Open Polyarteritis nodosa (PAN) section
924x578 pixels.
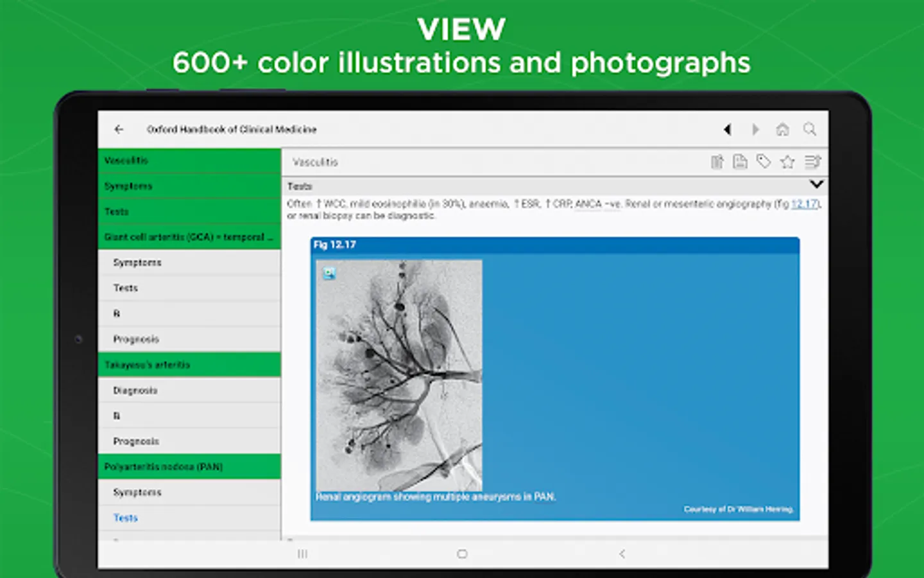tap(189, 467)
